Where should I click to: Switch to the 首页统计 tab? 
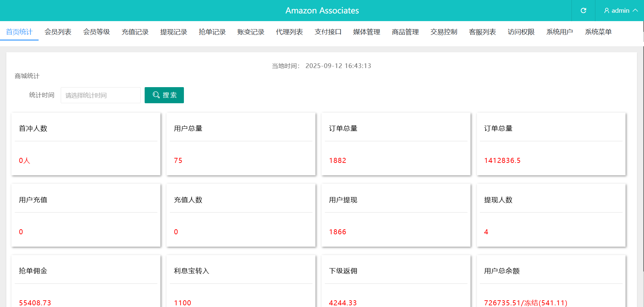(19, 32)
